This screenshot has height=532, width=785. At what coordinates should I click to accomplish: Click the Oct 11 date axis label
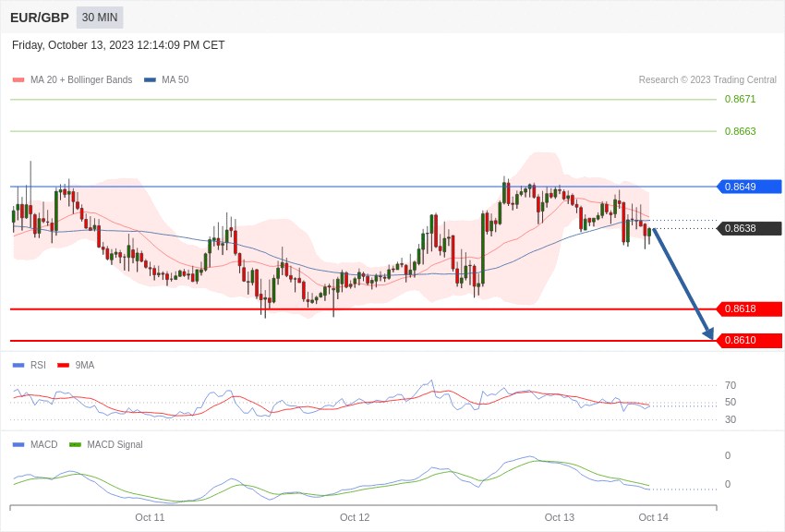tap(150, 517)
